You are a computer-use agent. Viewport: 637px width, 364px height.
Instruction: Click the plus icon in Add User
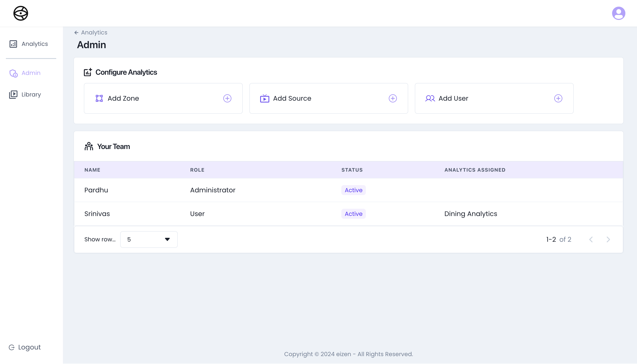(x=558, y=98)
